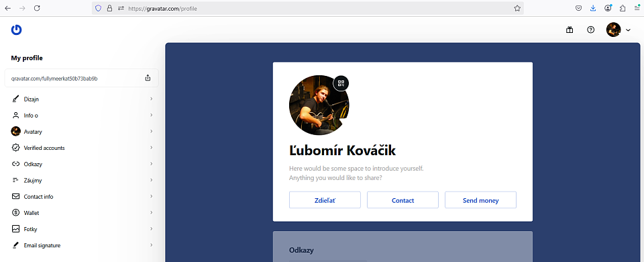Expand the Dizajn section chevron
The width and height of the screenshot is (644, 262).
pos(151,99)
